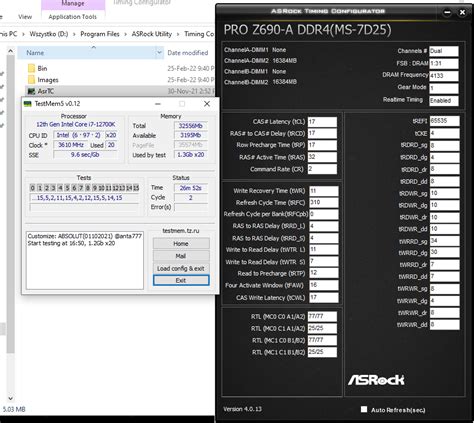Click the TestMem5 title bar icon
Image resolution: width=474 pixels, height=423 pixels.
(28, 104)
